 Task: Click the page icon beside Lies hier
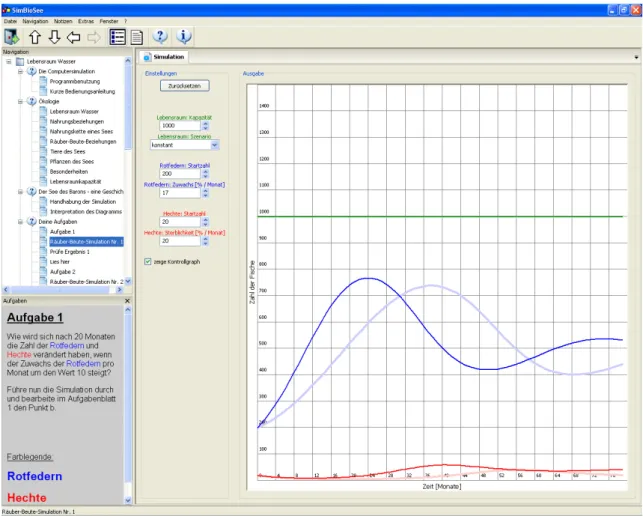point(43,261)
